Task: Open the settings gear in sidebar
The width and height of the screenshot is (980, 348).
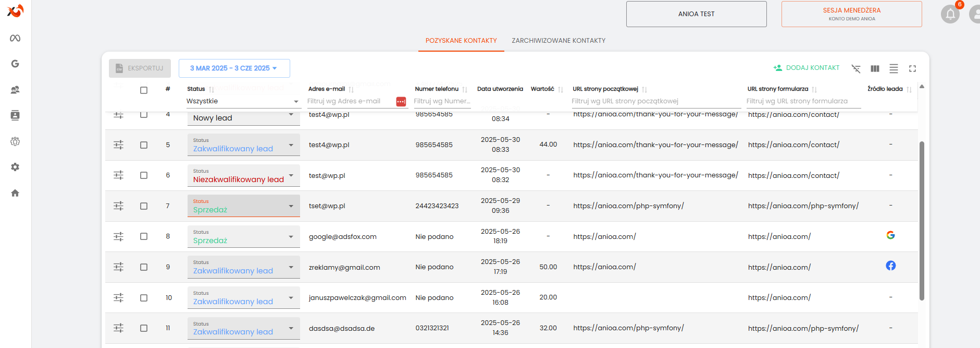Action: pos(15,167)
